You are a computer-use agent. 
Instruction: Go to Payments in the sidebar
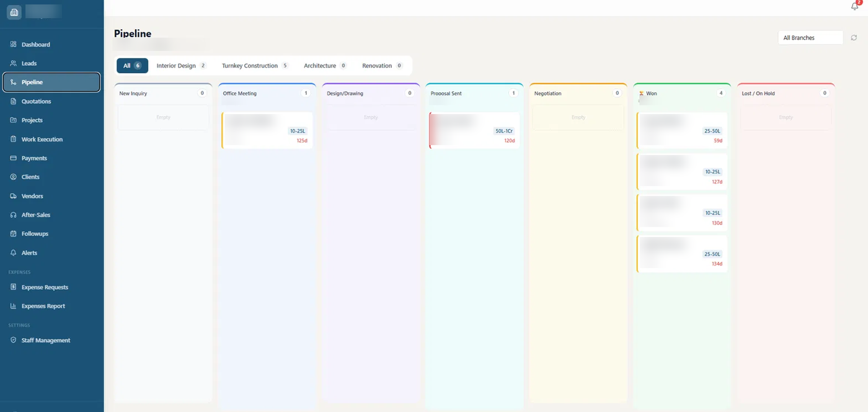pyautogui.click(x=51, y=158)
